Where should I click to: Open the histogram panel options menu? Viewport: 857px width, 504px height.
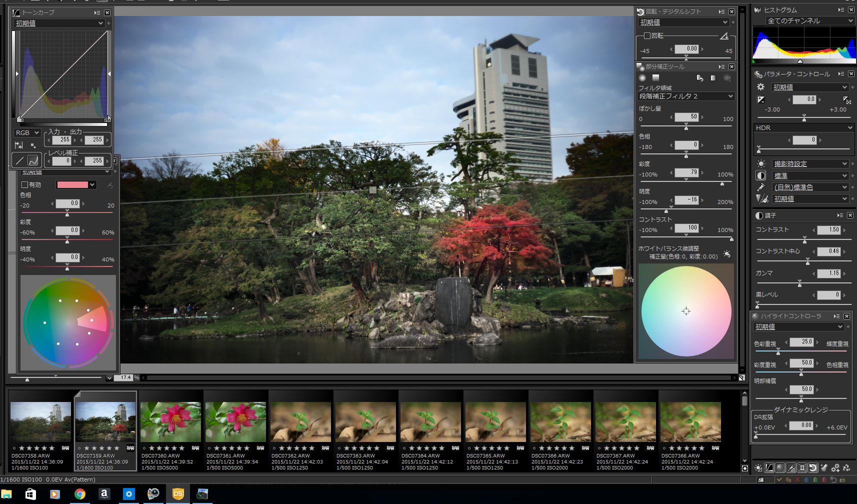point(841,10)
